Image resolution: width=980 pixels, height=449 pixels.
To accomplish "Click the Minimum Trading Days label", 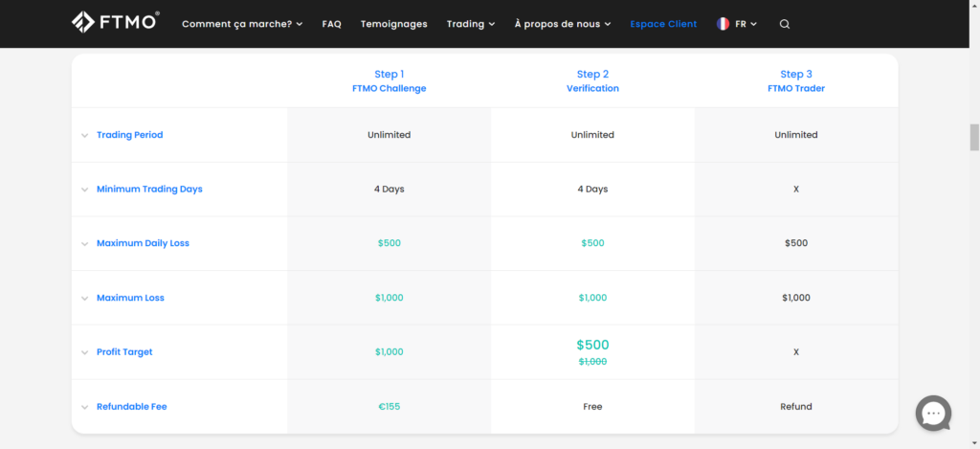I will [149, 189].
